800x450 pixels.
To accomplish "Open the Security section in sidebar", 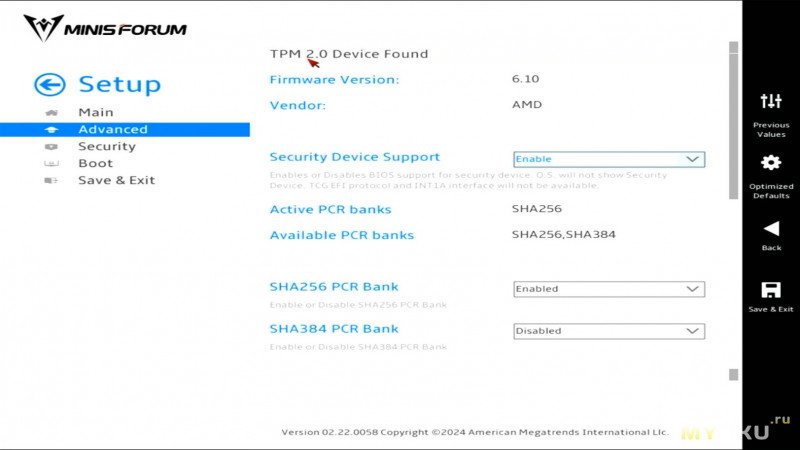I will click(107, 146).
